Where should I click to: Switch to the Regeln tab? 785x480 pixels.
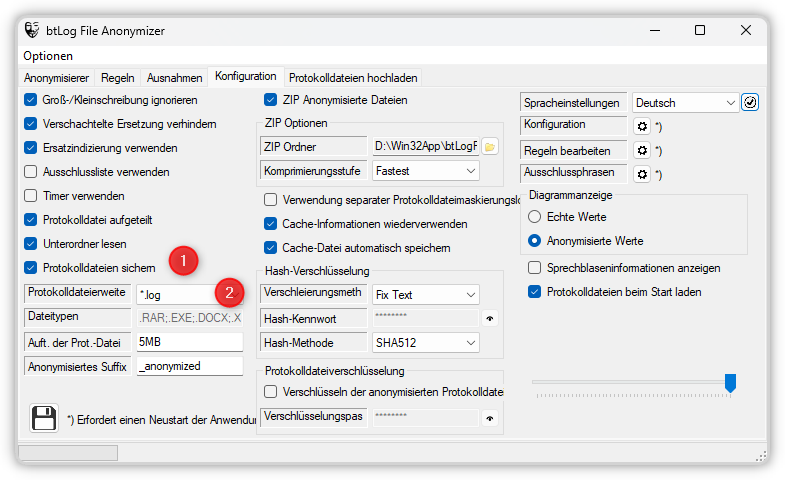[x=119, y=77]
